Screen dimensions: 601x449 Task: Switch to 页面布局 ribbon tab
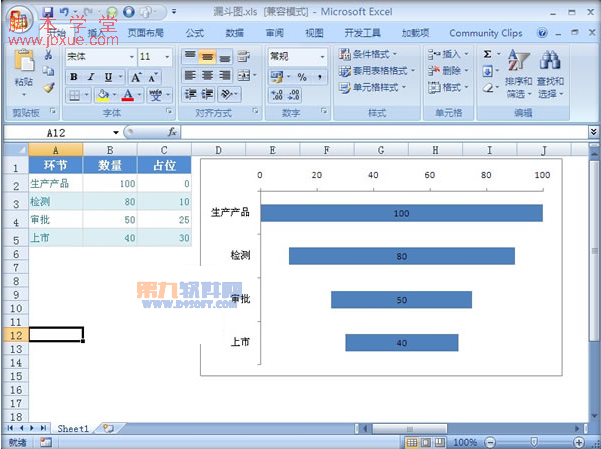click(146, 33)
